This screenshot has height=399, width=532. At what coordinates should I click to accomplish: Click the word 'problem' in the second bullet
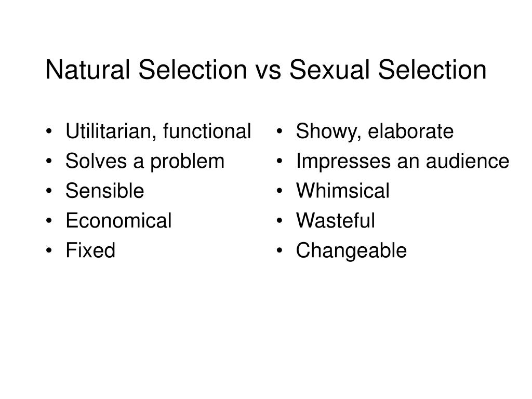(x=187, y=162)
